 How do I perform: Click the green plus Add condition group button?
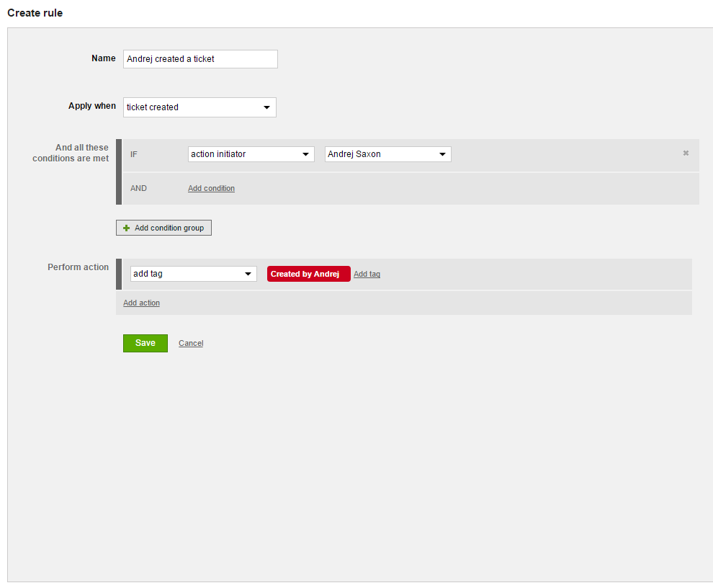163,228
